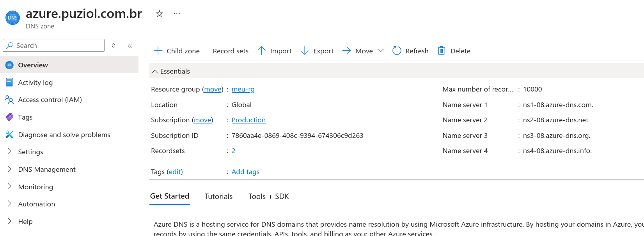The width and height of the screenshot is (644, 236).
Task: Click the Refresh icon in toolbar
Action: [x=397, y=51]
